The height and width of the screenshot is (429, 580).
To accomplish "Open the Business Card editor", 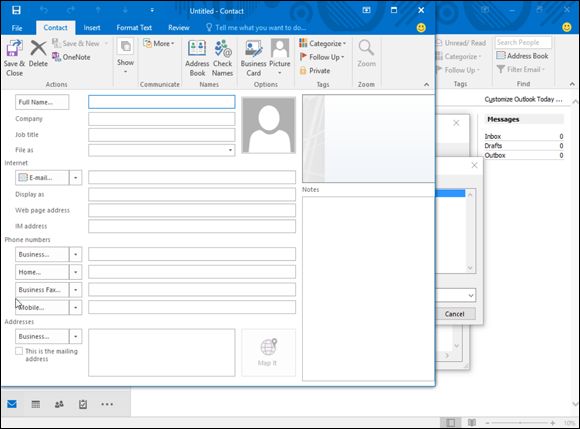I will 253,58.
